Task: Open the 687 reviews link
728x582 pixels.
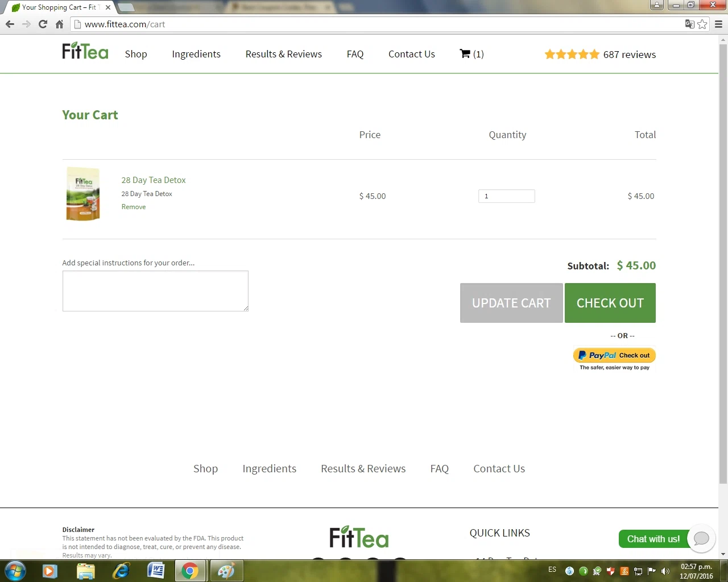Action: (630, 55)
